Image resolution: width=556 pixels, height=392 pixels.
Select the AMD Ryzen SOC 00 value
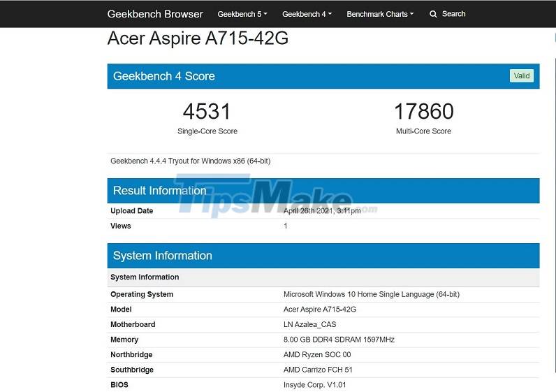tap(317, 354)
